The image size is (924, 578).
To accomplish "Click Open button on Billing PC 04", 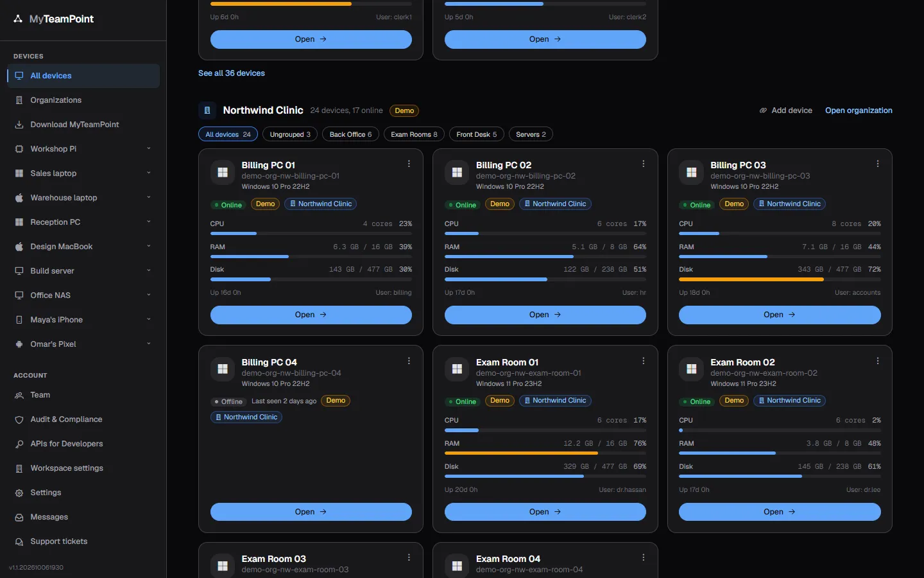I will coord(311,512).
